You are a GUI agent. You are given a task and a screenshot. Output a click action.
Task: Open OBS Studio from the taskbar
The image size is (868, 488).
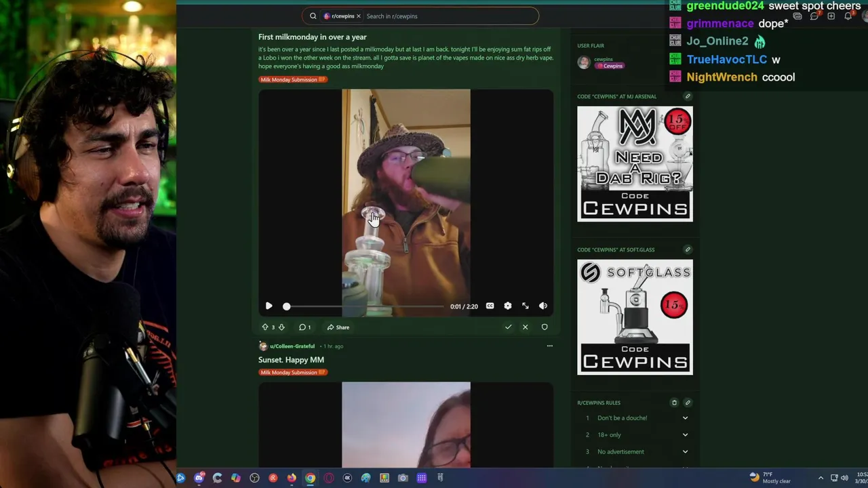[254, 478]
